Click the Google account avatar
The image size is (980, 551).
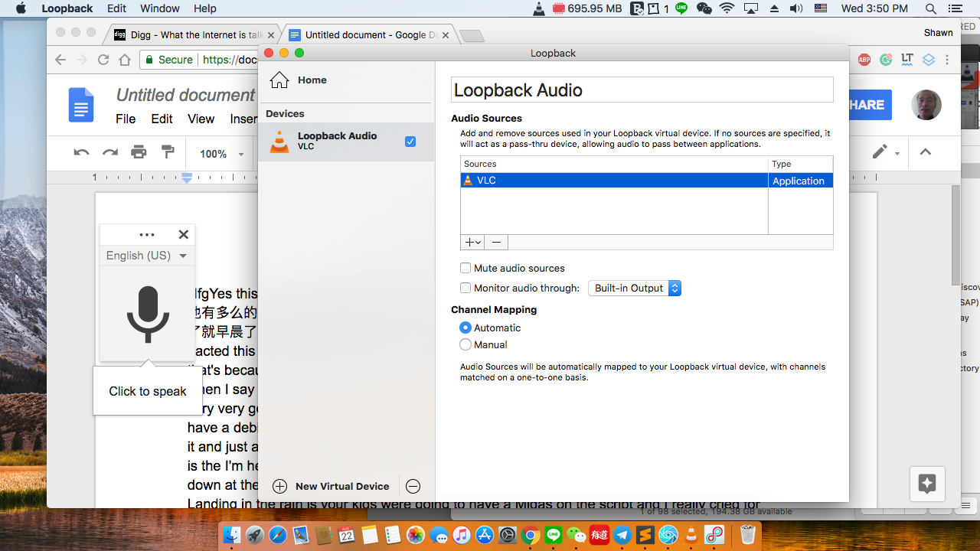[926, 105]
